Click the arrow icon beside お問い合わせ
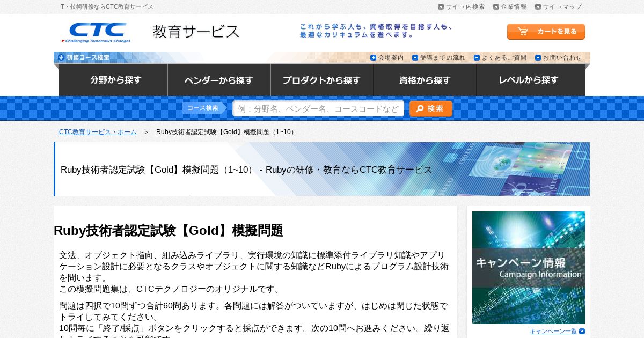Screen dimensions: 644x338 click(538, 57)
